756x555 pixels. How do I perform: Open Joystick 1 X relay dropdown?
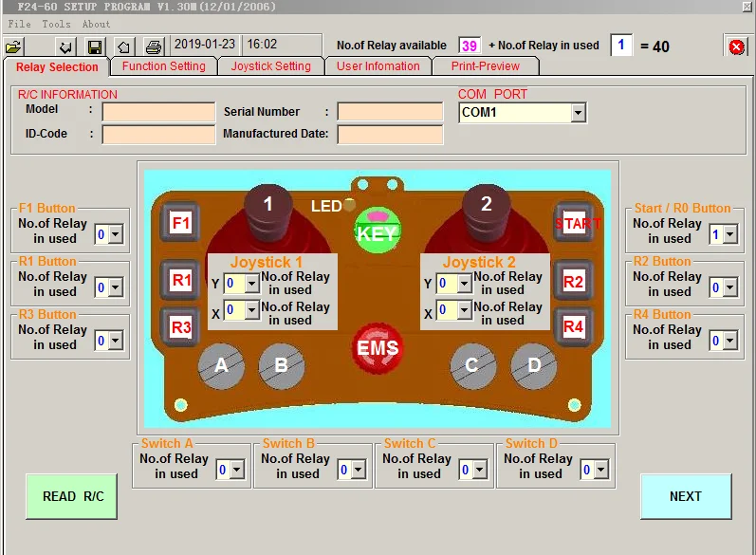tap(252, 310)
